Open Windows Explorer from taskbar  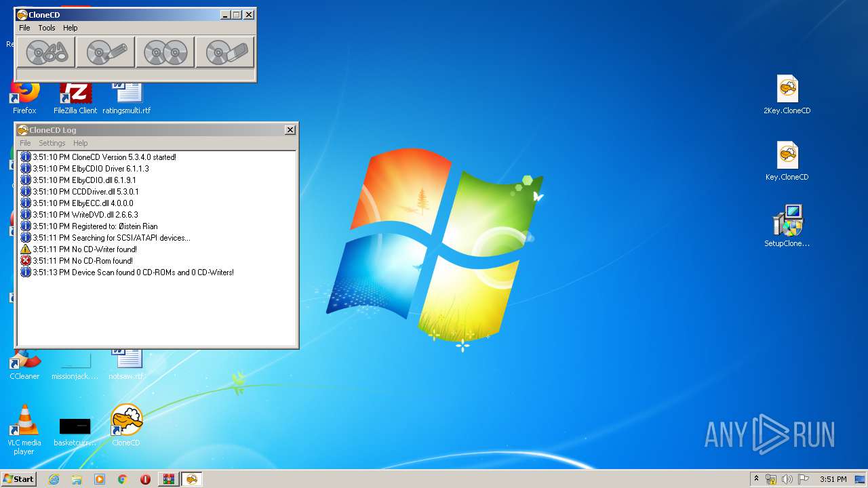(x=77, y=479)
